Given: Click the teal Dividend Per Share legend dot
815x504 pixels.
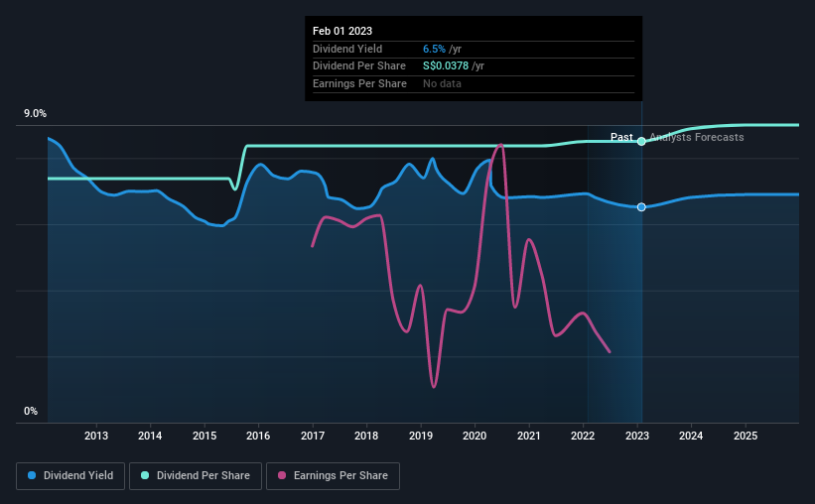Looking at the screenshot, I should (145, 475).
